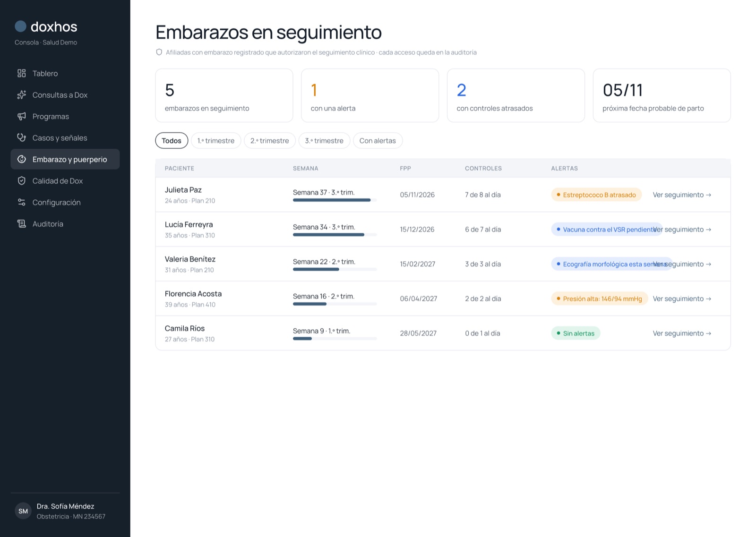This screenshot has height=537, width=756.
Task: Click the '5 embarazos en seguimiento' card
Action: click(x=224, y=95)
